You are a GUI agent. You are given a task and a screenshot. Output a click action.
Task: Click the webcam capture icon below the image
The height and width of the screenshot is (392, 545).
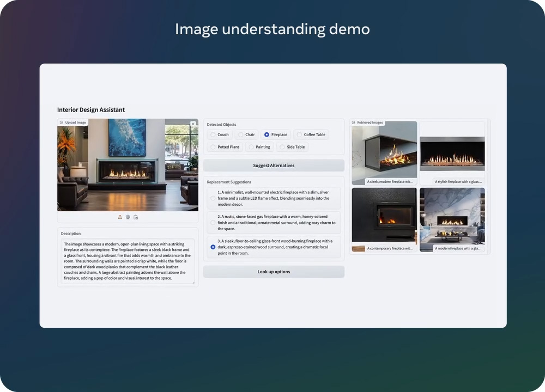(128, 217)
